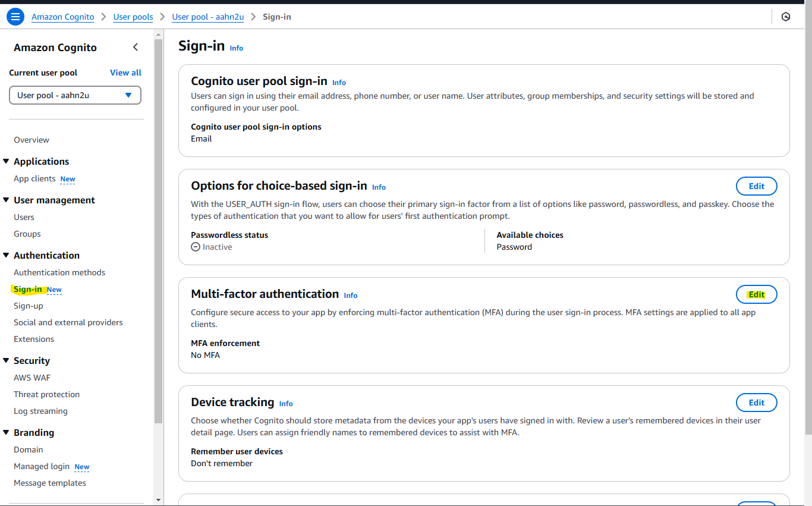This screenshot has width=812, height=506.
Task: Open the User pools breadcrumb link
Action: click(133, 17)
